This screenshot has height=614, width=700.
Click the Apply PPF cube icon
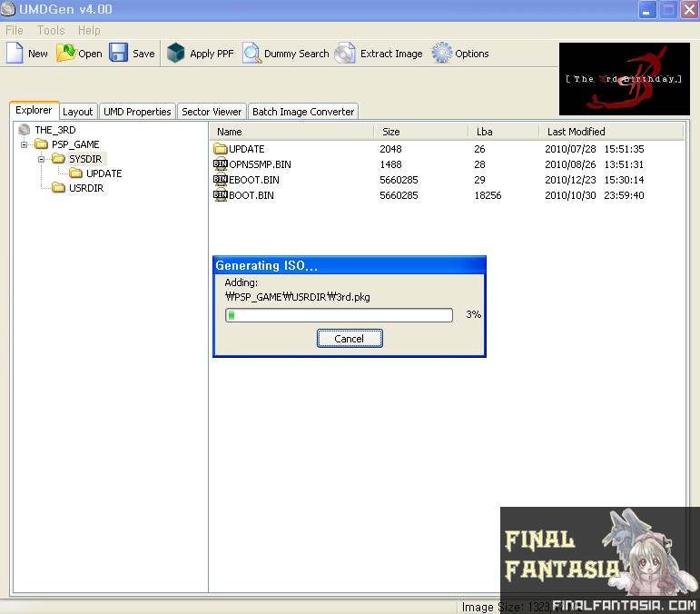click(175, 53)
